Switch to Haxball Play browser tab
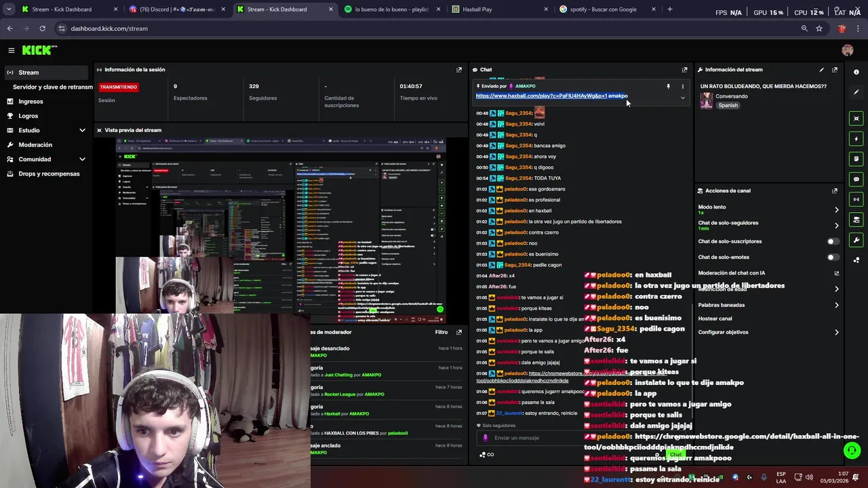The width and height of the screenshot is (868, 488). click(x=499, y=9)
